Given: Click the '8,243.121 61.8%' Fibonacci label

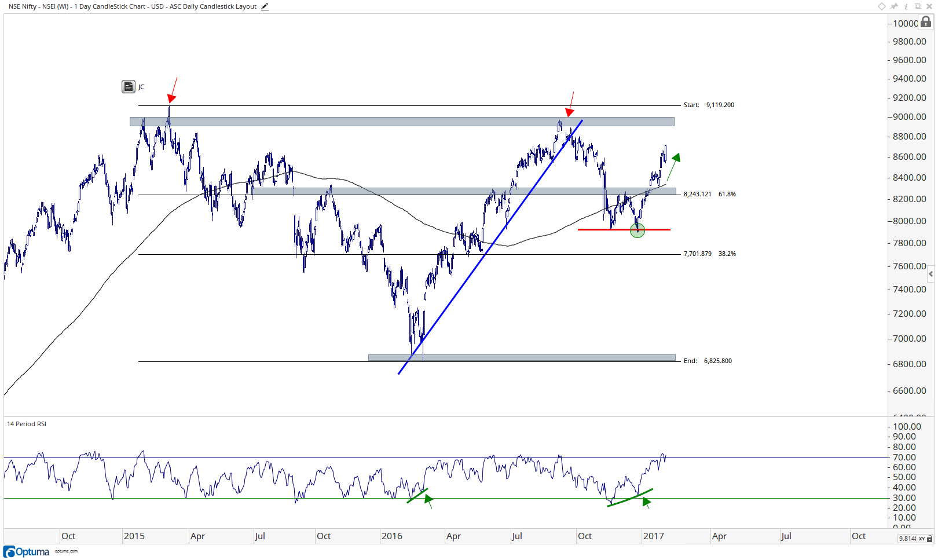Looking at the screenshot, I should [x=710, y=194].
